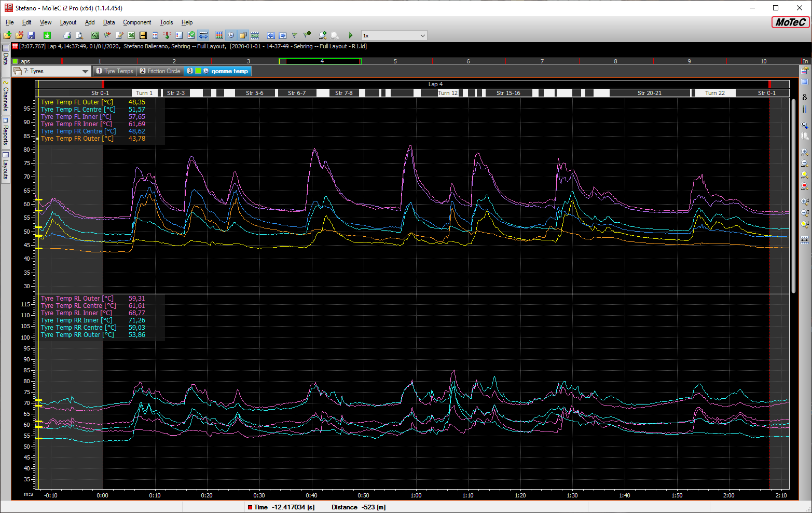The height and width of the screenshot is (513, 812).
Task: Toggle the time/distance clock icon
Action: [x=231, y=35]
